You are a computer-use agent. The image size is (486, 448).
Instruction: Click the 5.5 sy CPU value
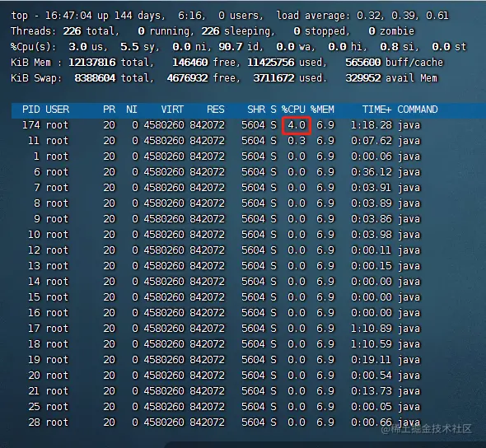point(129,47)
